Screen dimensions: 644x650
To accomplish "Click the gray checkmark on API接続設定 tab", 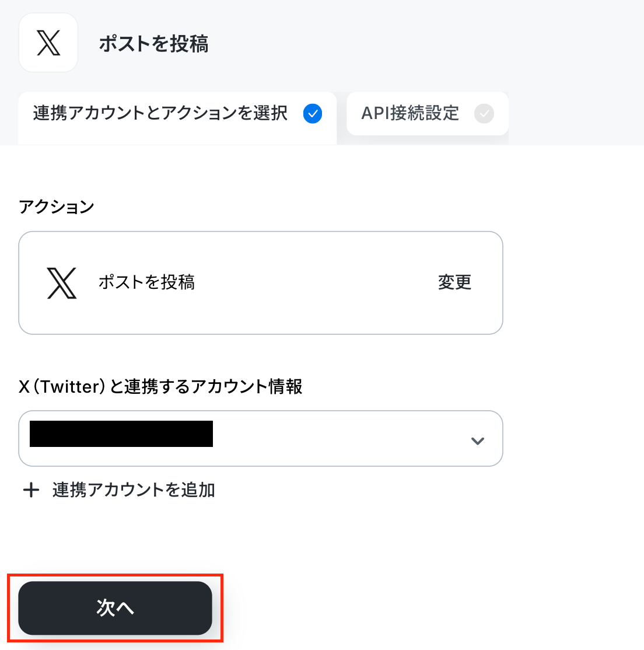I will tap(484, 114).
